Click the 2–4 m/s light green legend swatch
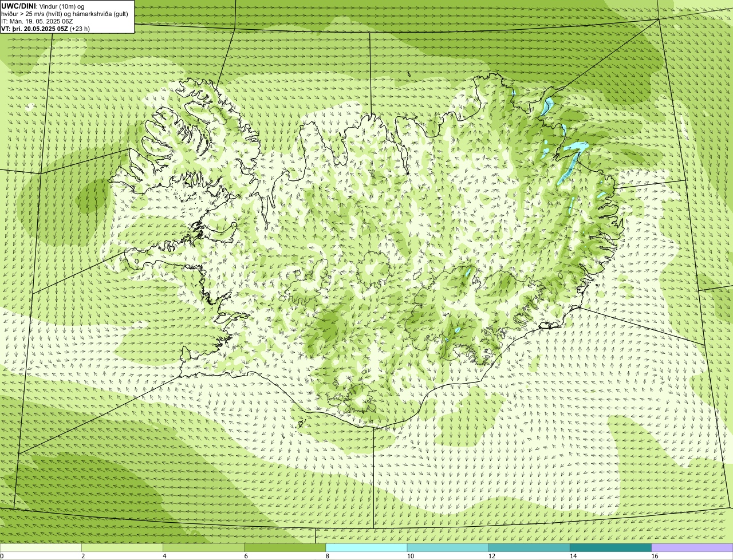 click(122, 548)
